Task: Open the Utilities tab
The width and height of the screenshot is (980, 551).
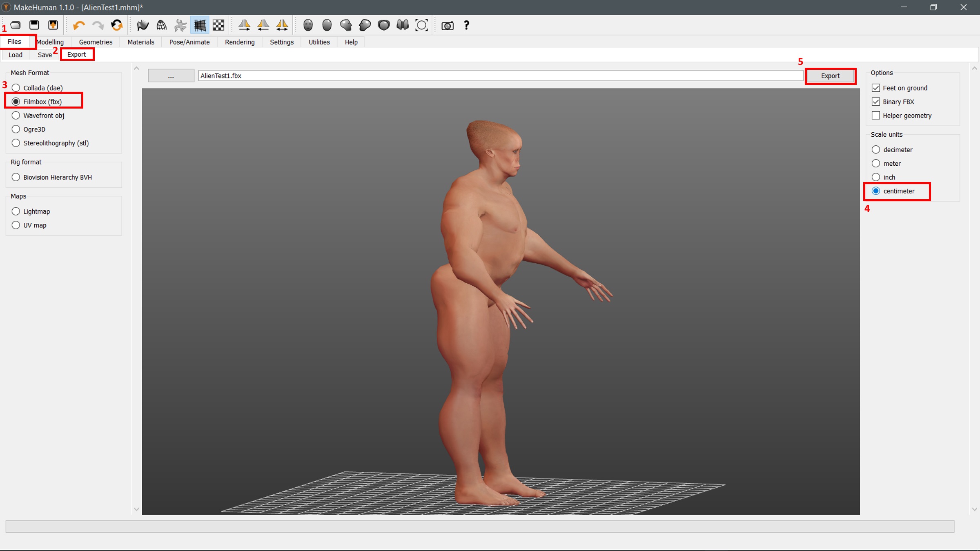Action: (319, 42)
